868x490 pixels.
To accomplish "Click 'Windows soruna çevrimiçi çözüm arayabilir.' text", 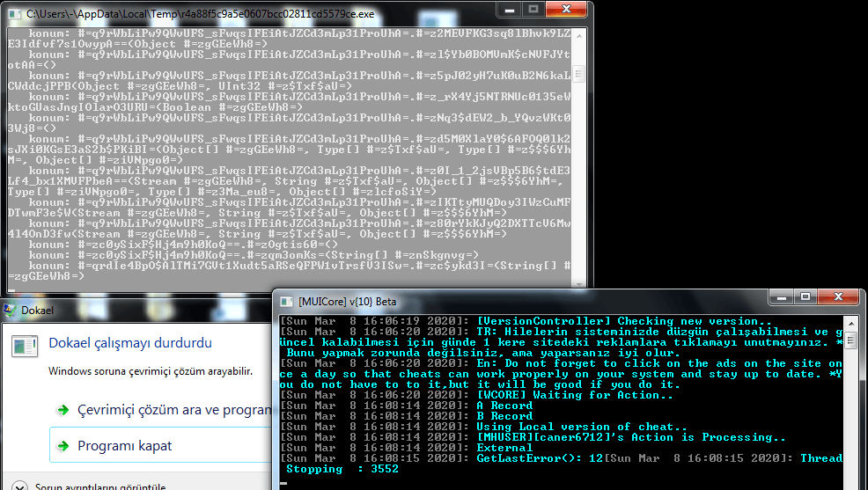I will (x=150, y=371).
